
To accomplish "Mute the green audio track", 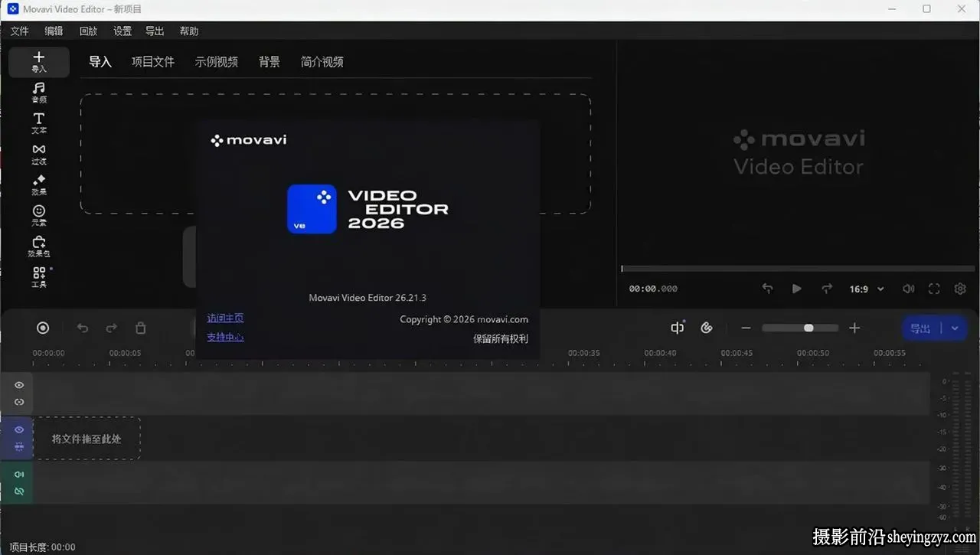I will coord(19,474).
